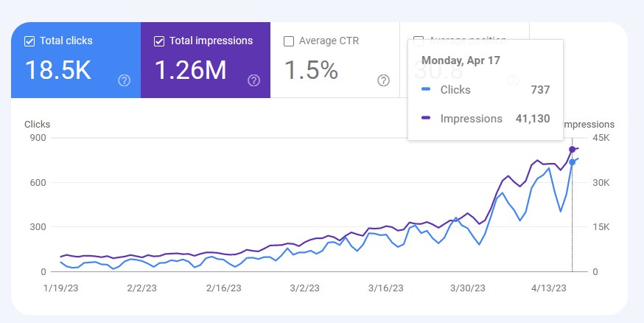Viewport: 644px width, 323px height.
Task: Open help icon on Total clicks card
Action: point(124,80)
